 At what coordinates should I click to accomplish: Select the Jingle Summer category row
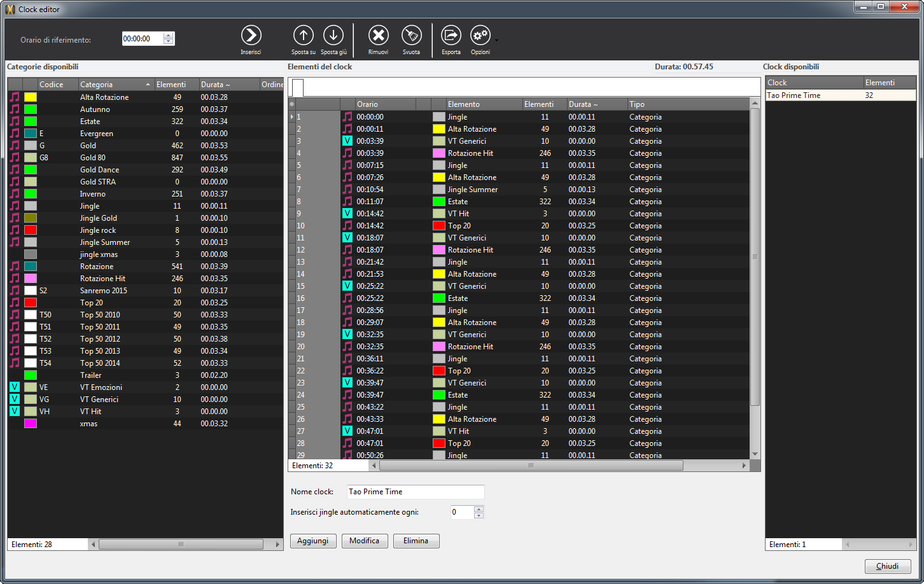pyautogui.click(x=145, y=242)
